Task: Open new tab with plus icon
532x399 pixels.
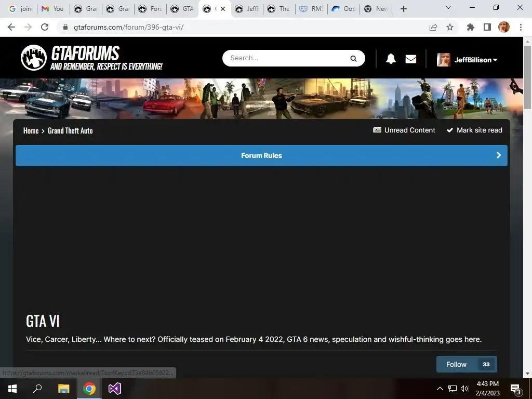Action: [403, 9]
